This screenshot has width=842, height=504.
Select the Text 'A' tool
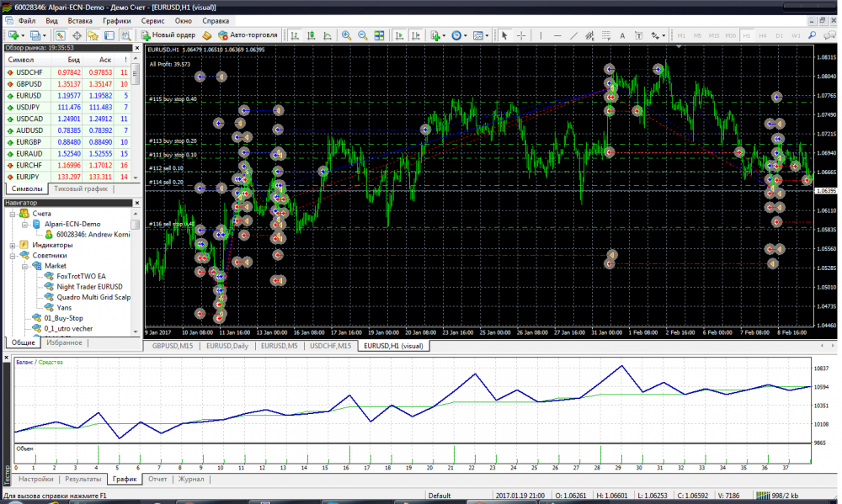622,35
